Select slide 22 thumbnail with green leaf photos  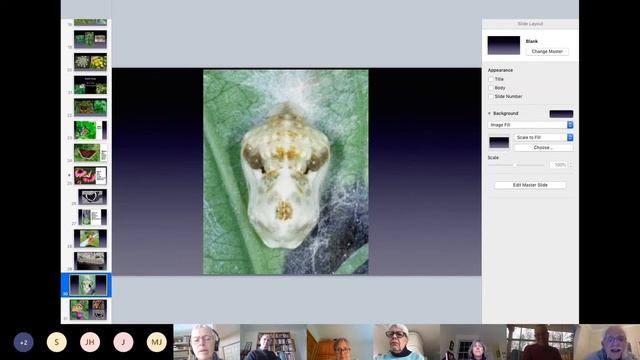(x=90, y=107)
